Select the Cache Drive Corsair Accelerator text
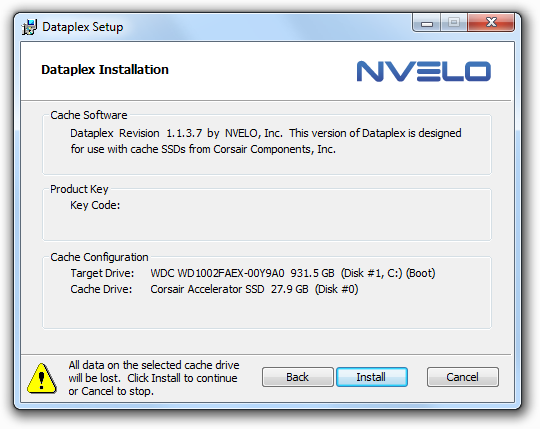The height and width of the screenshot is (429, 540). 254,289
